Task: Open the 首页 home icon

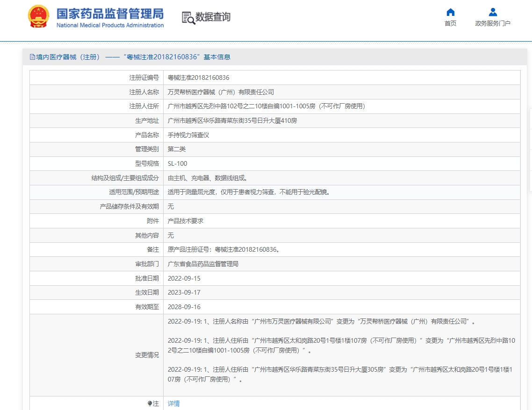Action: [x=450, y=13]
